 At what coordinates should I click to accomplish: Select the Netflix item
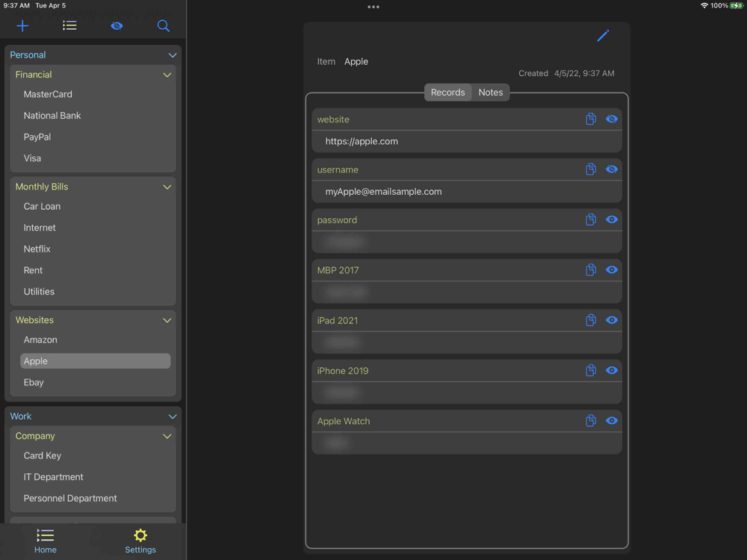[37, 249]
